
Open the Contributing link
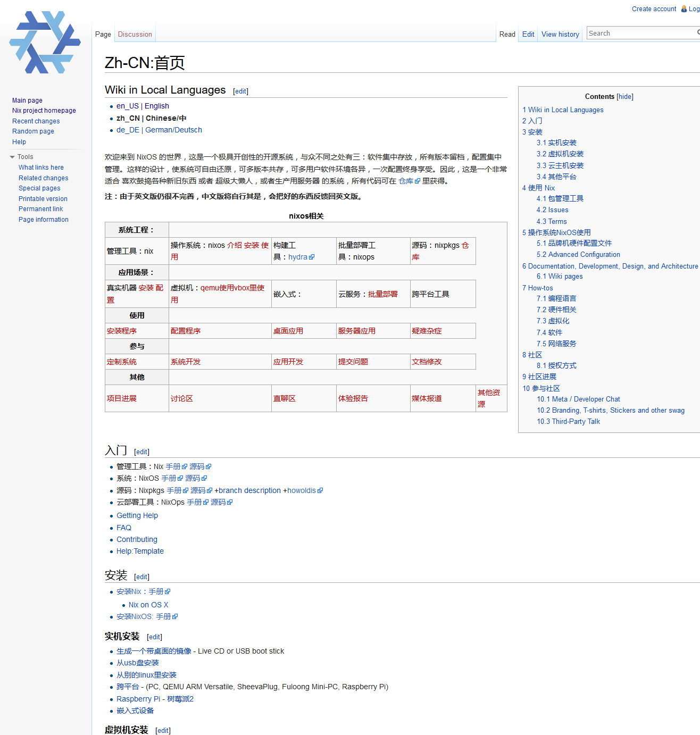(x=137, y=539)
